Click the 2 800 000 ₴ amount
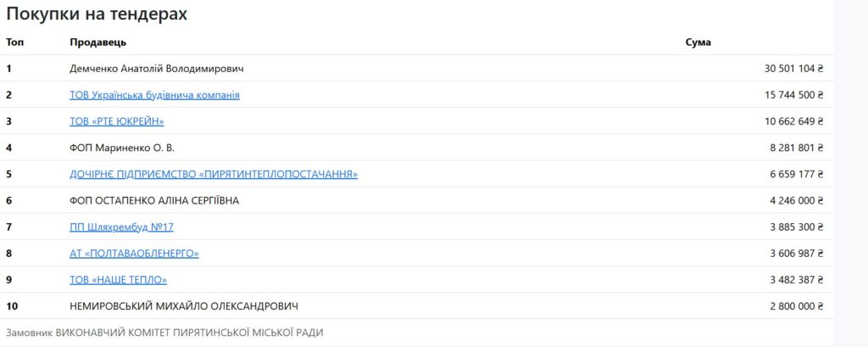 point(796,305)
